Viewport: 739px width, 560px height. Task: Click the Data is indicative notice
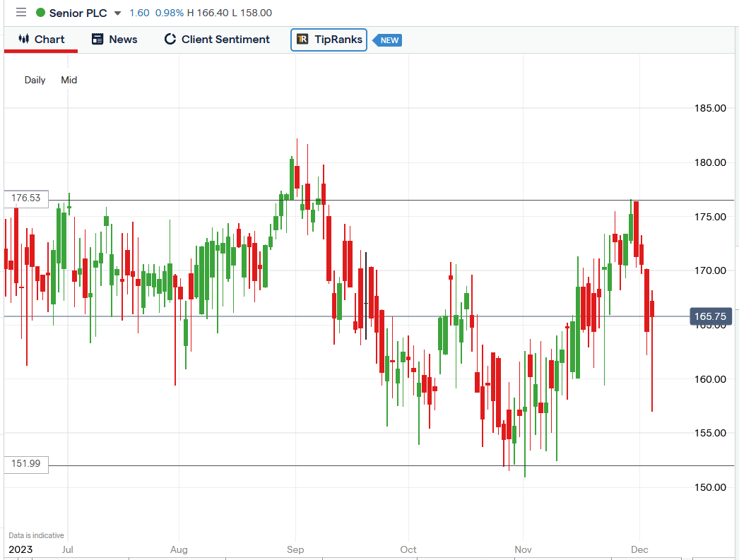coord(36,535)
